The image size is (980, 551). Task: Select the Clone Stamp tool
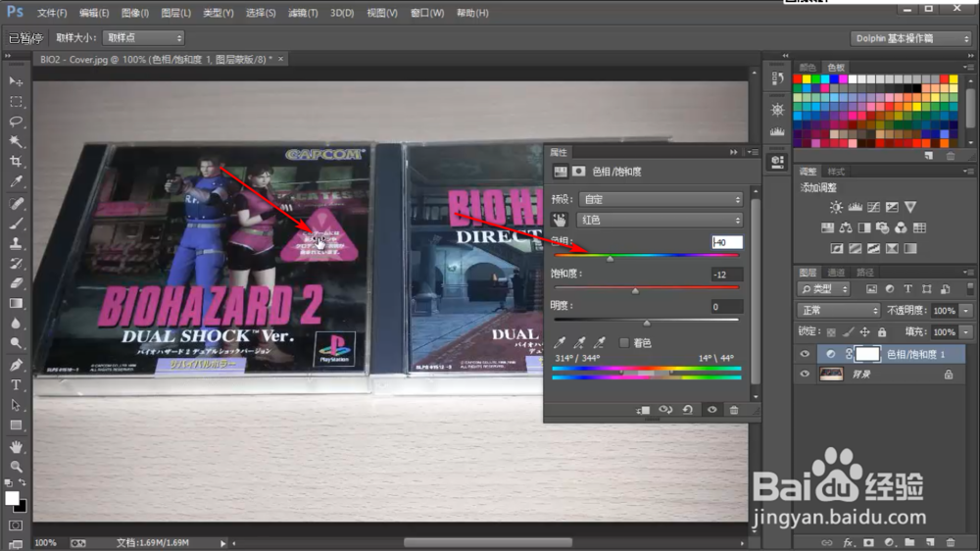(16, 243)
